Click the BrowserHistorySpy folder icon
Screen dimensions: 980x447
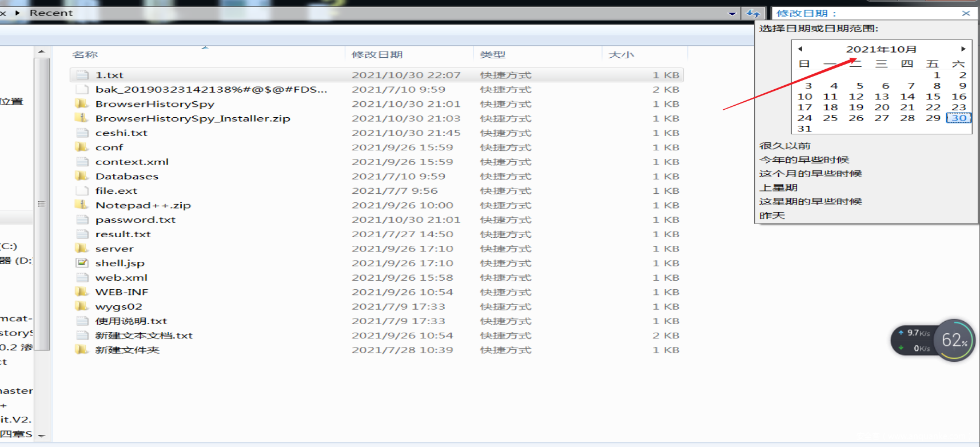(82, 104)
